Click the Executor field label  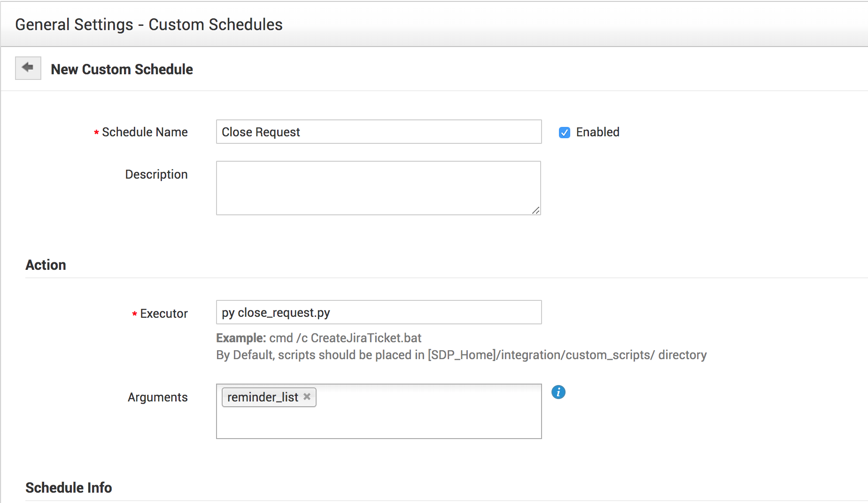(x=163, y=314)
